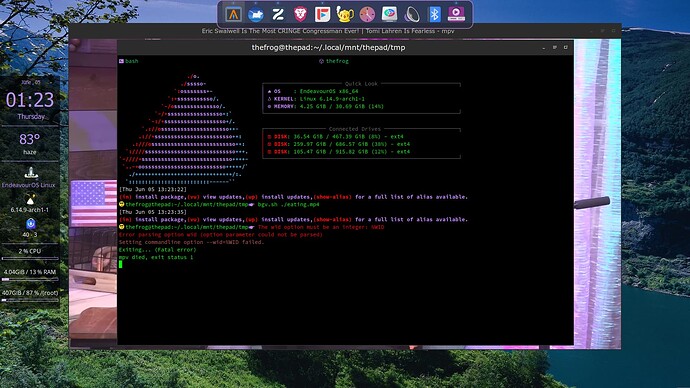Open the FreeTube dock icon
This screenshot has height=388, width=690.
[323, 14]
